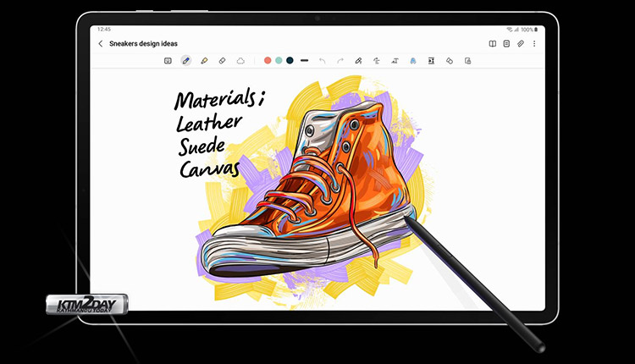Open page template options icon
Image resolution: width=635 pixels, height=364 pixels.
point(506,43)
